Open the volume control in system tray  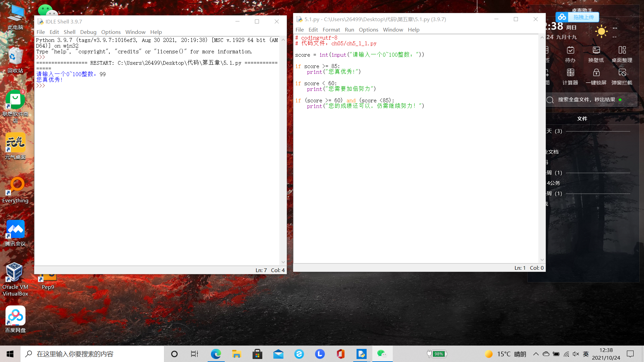tap(576, 354)
